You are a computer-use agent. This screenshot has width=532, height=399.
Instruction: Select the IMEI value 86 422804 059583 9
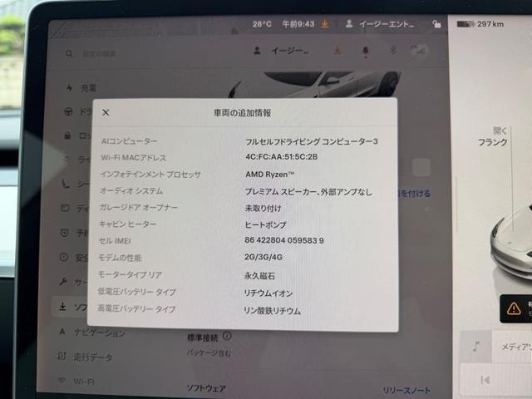(284, 240)
